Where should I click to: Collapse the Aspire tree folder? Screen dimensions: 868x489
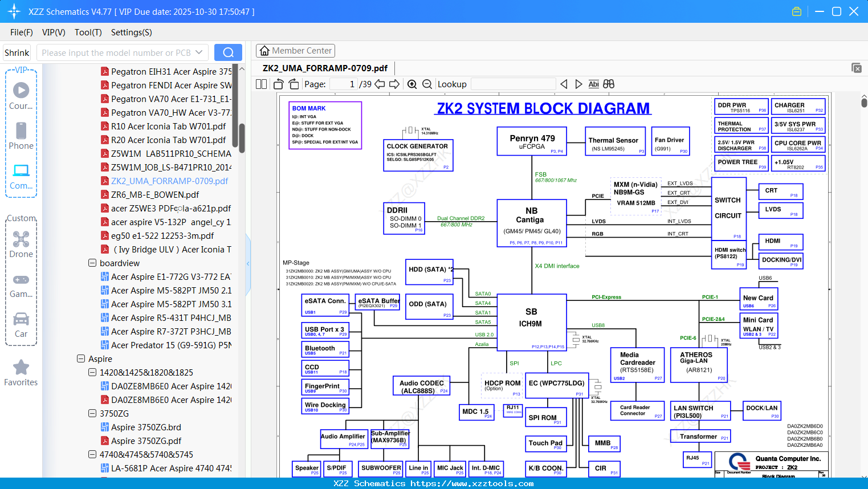pyautogui.click(x=81, y=359)
